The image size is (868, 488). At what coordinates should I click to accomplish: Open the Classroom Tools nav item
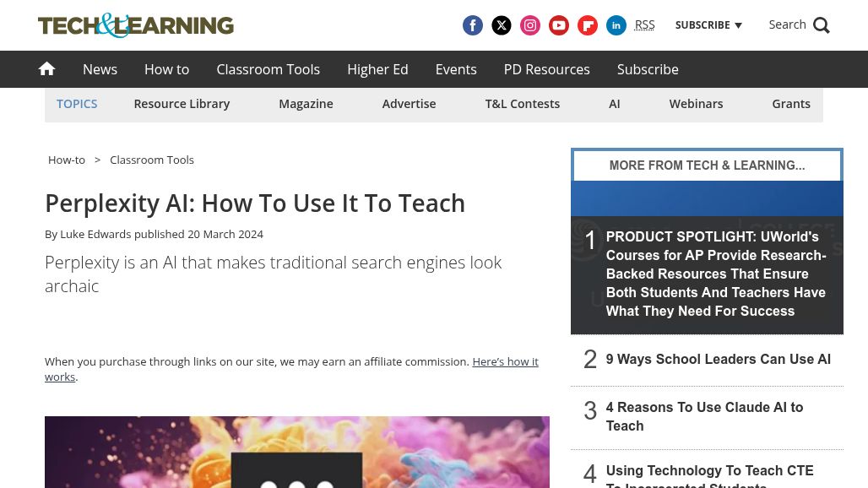(x=268, y=69)
